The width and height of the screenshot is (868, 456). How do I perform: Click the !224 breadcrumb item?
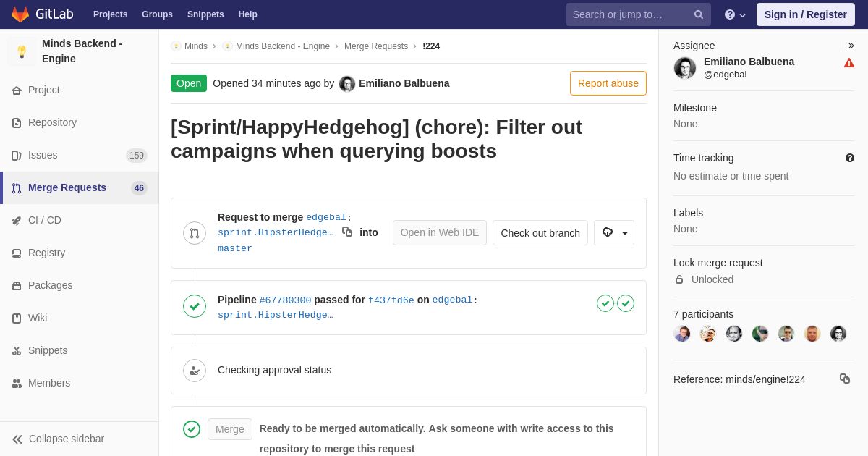pyautogui.click(x=431, y=46)
